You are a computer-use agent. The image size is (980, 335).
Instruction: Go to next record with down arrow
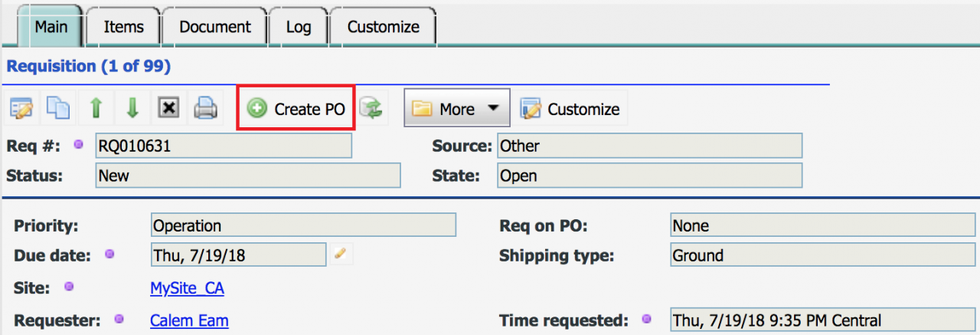pos(132,109)
